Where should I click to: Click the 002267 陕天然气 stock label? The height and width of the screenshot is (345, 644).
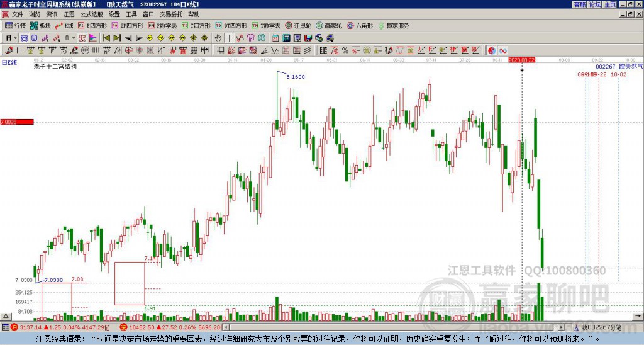[619, 66]
